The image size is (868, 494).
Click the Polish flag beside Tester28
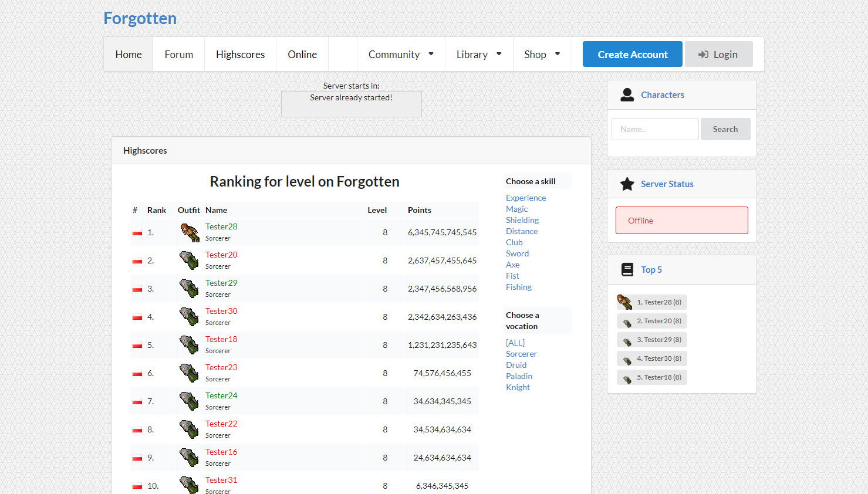[x=137, y=232]
